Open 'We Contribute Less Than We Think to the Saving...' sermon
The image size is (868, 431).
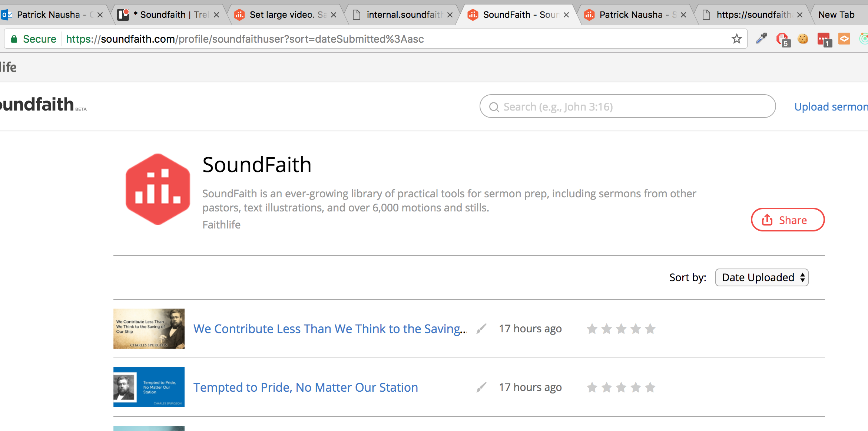coord(330,329)
